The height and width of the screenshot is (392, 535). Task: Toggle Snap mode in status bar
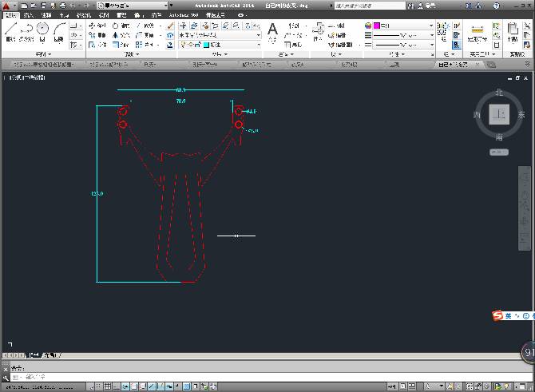[98, 386]
